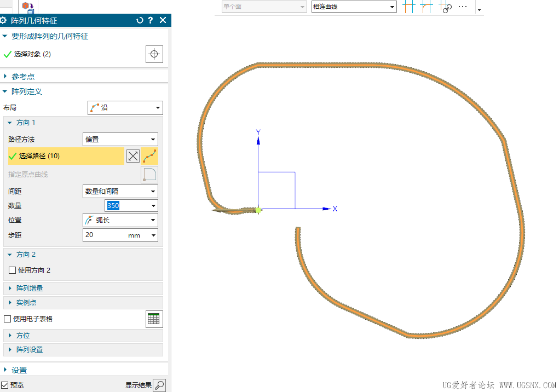Click the 步距 pitch value field

pos(120,235)
